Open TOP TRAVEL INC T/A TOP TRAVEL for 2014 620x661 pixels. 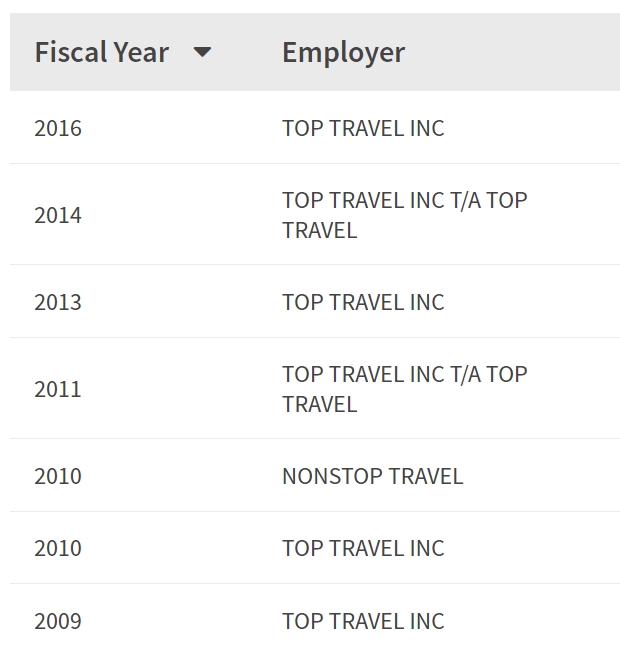tap(404, 201)
